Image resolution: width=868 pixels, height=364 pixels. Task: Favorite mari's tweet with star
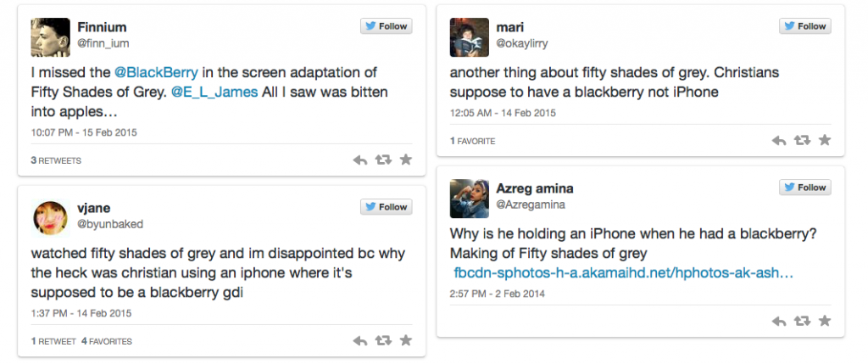click(825, 141)
